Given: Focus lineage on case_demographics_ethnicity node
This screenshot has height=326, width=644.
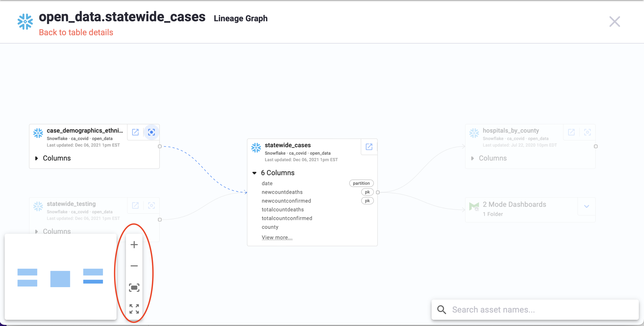Looking at the screenshot, I should [152, 132].
